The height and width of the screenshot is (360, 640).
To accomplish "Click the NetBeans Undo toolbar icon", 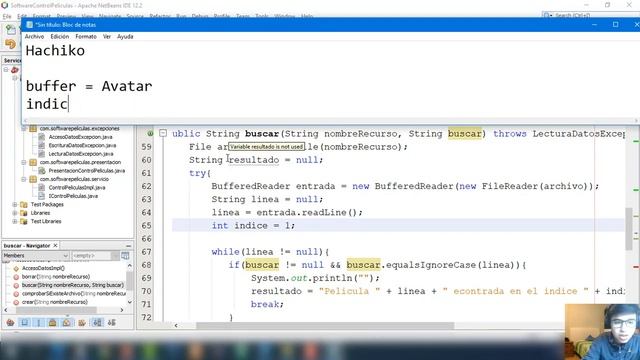I will click(11, 44).
